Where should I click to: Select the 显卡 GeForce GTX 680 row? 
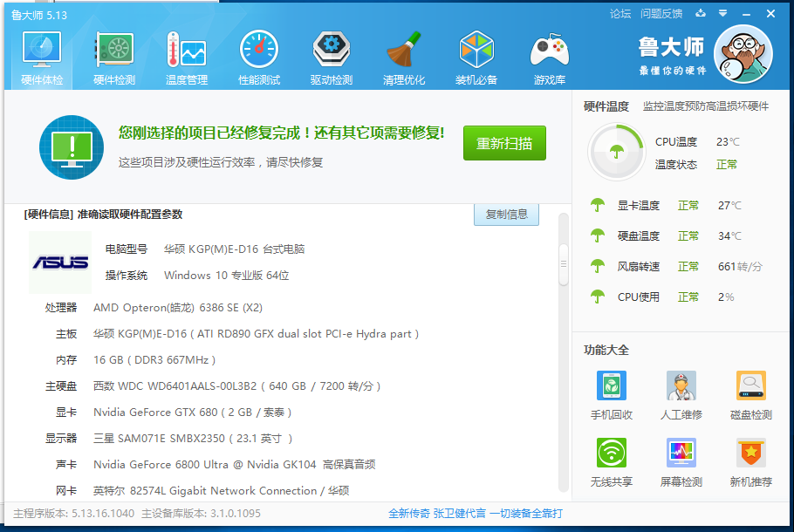coord(174,413)
